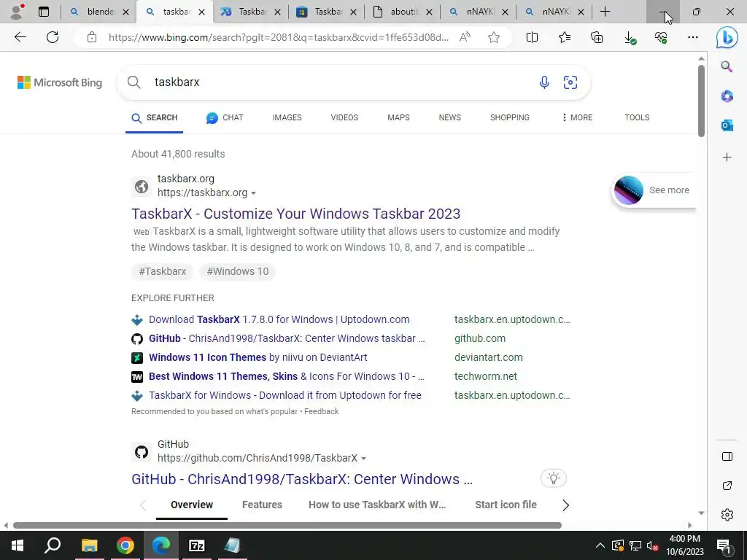Open Collections panel

(x=597, y=37)
